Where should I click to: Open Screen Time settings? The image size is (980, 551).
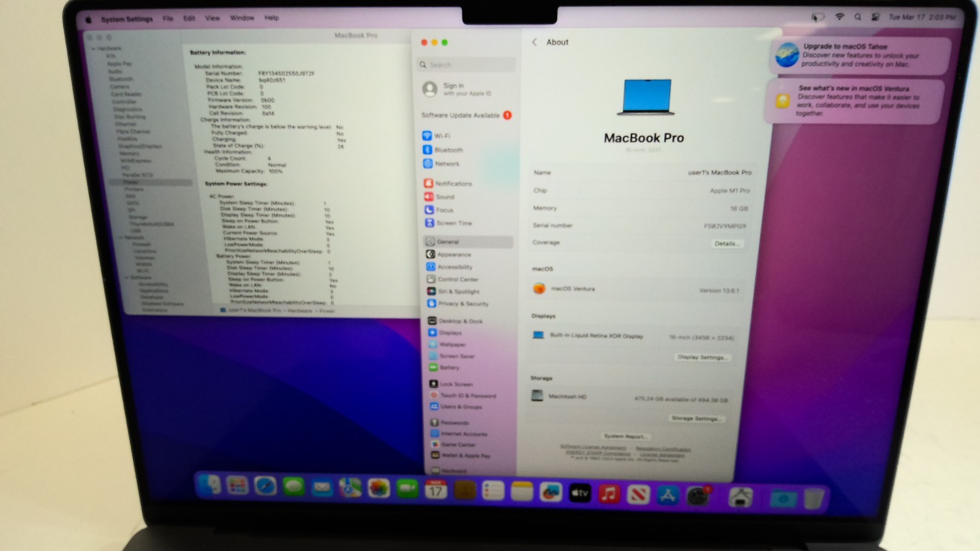pyautogui.click(x=448, y=223)
